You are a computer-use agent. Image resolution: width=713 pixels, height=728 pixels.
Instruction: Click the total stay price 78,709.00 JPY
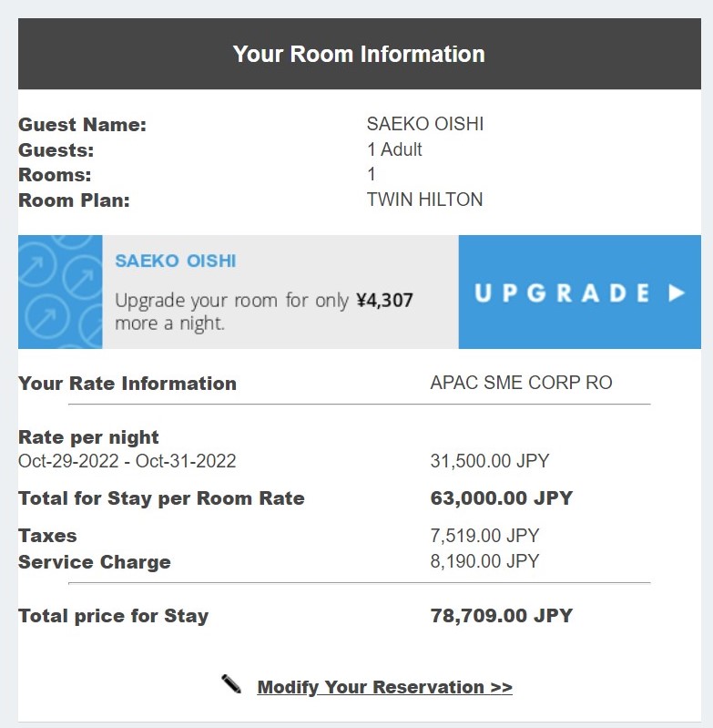click(501, 616)
